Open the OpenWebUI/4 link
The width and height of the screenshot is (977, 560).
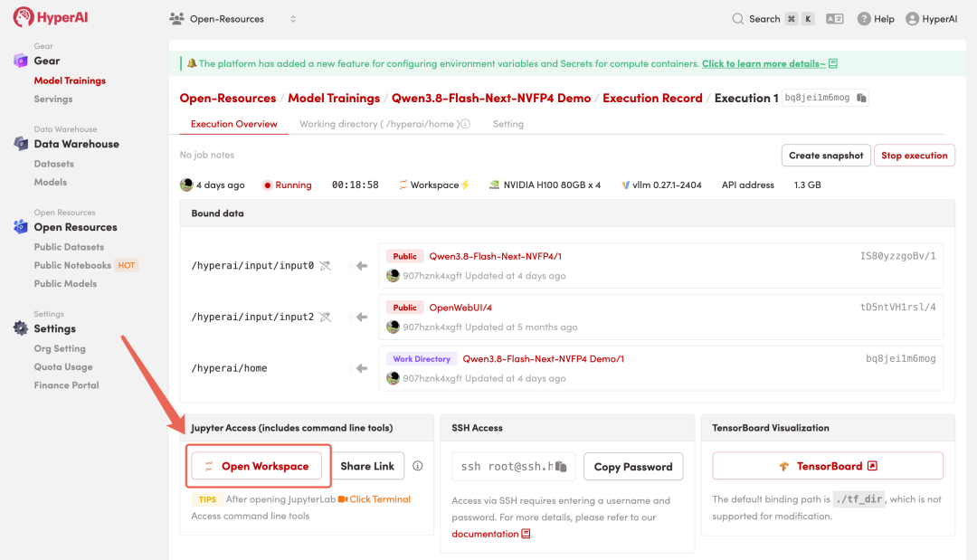(x=460, y=308)
